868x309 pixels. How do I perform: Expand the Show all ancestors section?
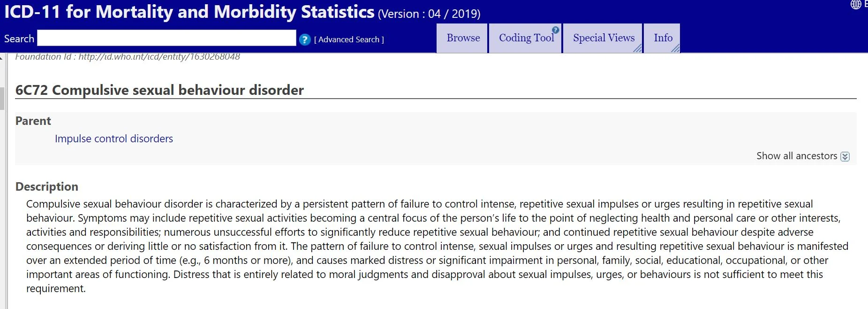[x=796, y=156]
